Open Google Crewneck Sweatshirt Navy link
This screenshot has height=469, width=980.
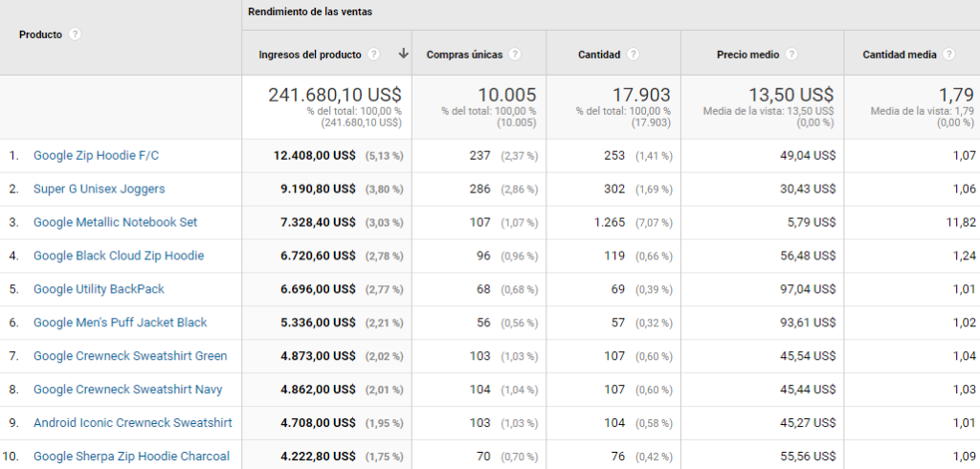(128, 390)
